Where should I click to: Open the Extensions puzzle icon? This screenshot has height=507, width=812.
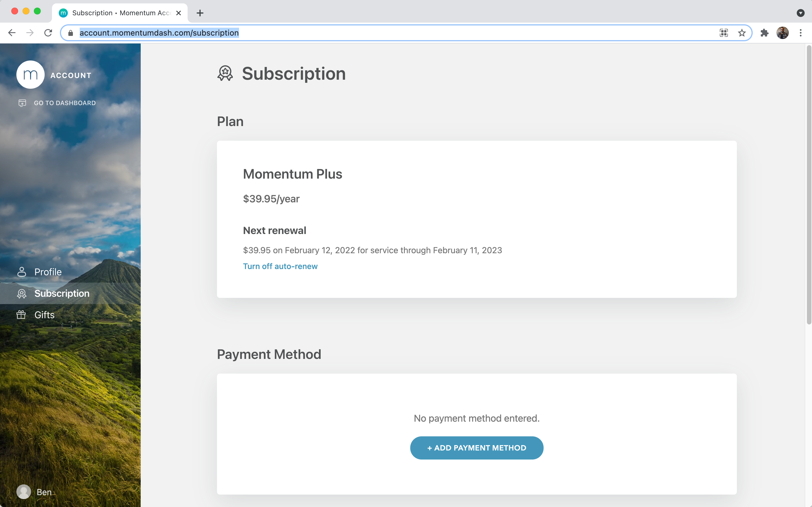[x=765, y=33]
